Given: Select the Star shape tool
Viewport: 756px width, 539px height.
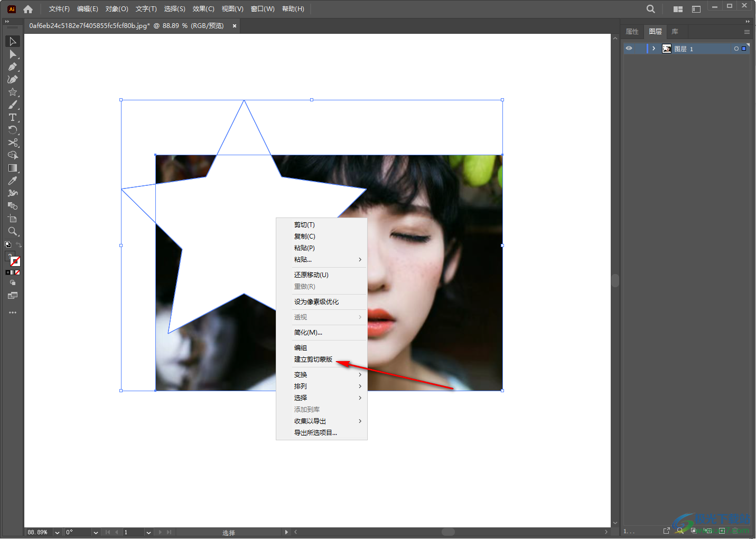Looking at the screenshot, I should (x=13, y=92).
